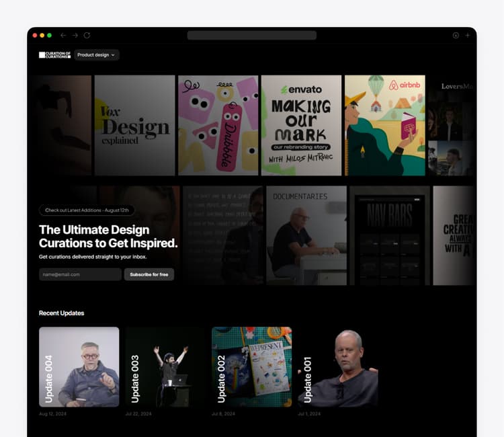The height and width of the screenshot is (437, 504).
Task: Click The Ultimate Design Curations headline
Action: click(x=108, y=237)
